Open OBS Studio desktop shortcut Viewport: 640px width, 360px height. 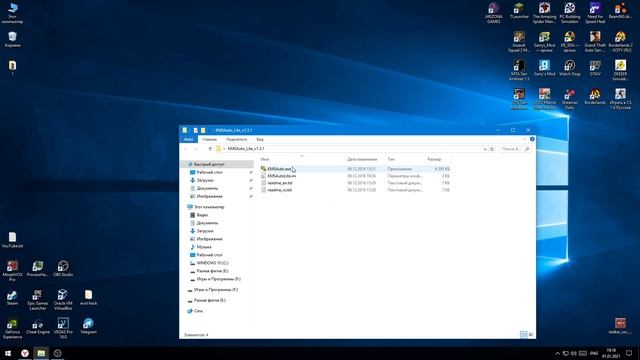pyautogui.click(x=63, y=269)
